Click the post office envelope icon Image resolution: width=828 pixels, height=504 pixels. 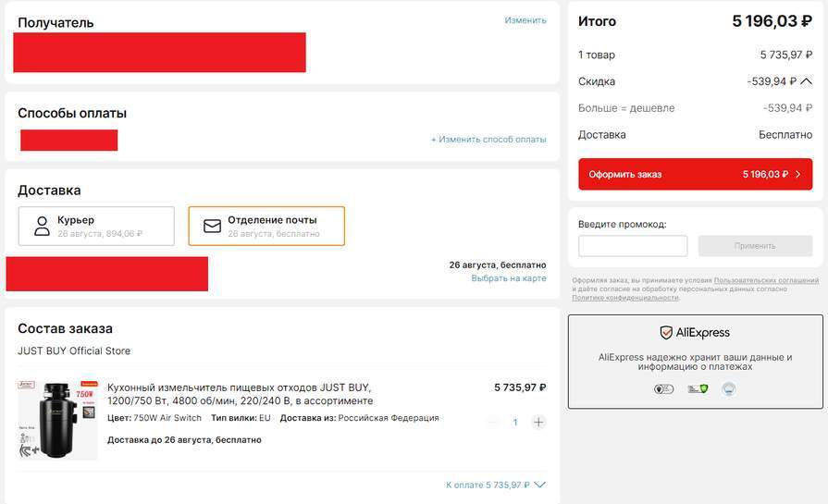(x=212, y=226)
